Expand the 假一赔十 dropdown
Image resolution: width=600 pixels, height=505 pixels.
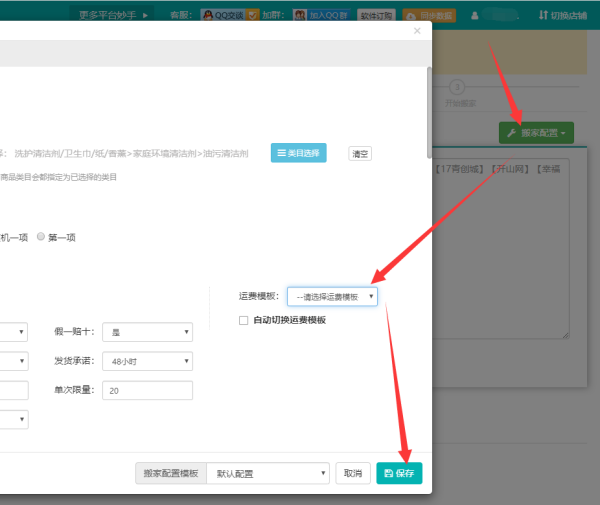click(x=146, y=333)
